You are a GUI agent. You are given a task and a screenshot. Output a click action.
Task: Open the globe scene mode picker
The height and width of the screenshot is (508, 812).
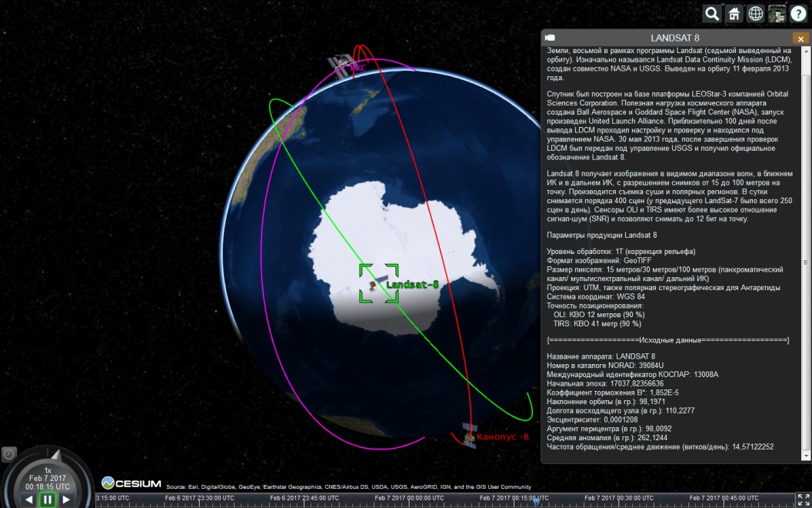(756, 14)
